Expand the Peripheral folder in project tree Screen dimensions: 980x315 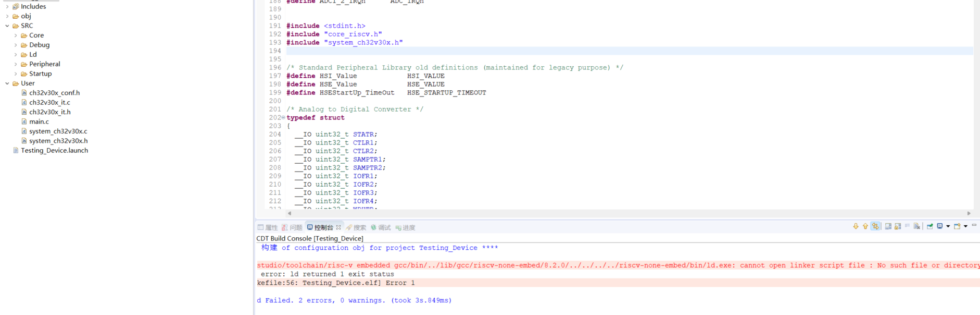point(16,64)
